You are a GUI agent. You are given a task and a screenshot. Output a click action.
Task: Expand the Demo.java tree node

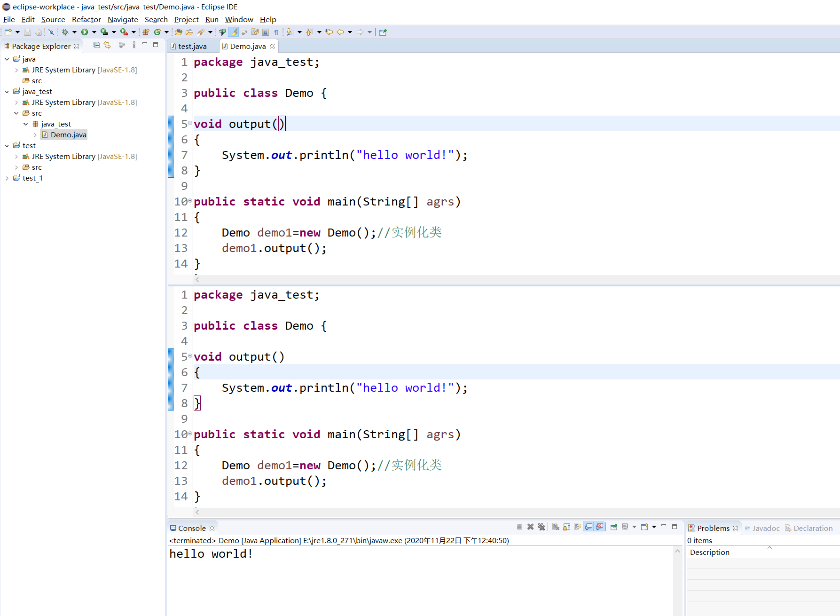click(35, 135)
